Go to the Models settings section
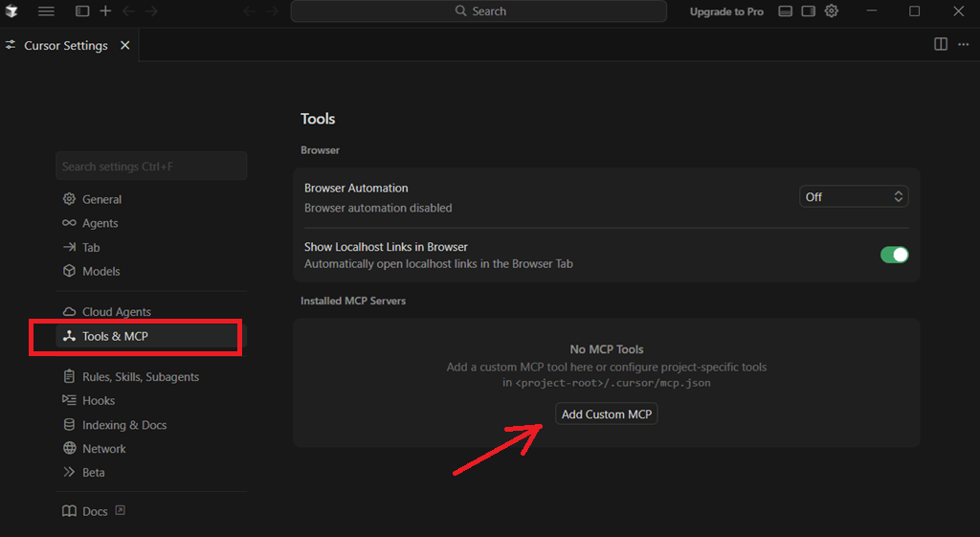 [101, 271]
